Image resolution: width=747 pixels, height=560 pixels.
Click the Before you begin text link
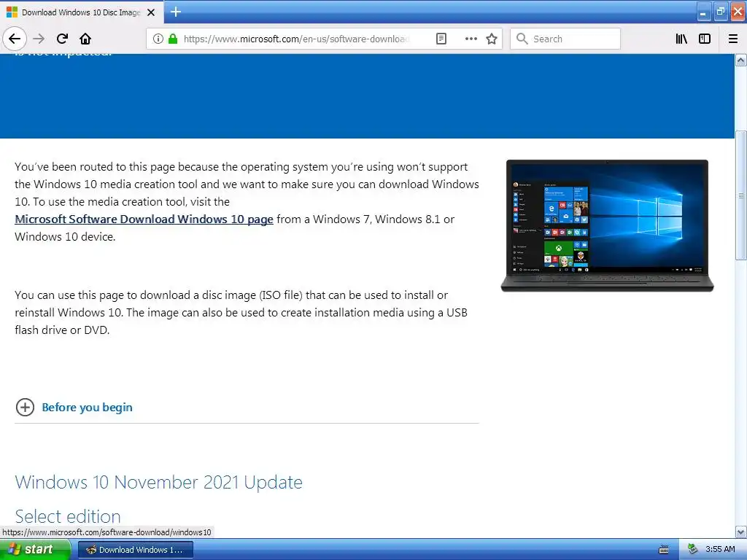coord(88,407)
